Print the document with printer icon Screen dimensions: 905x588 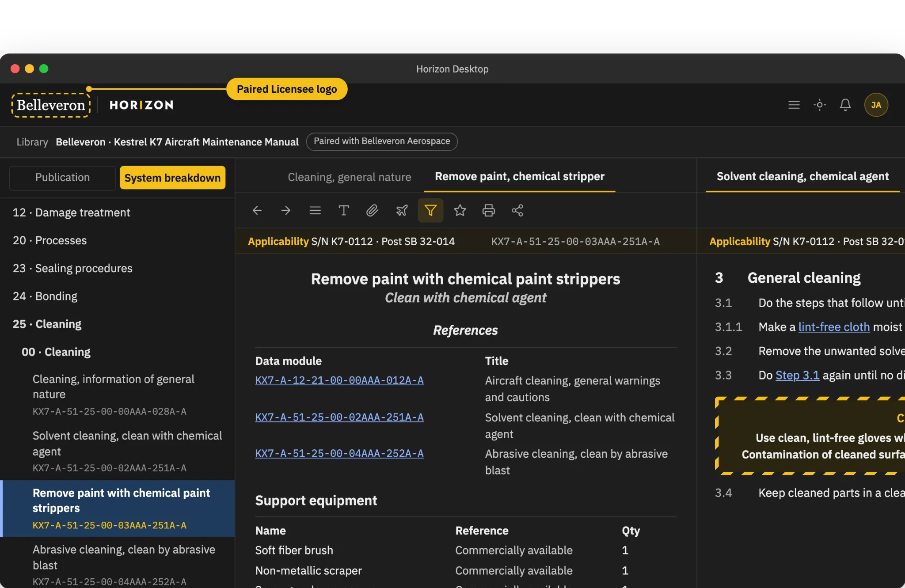tap(489, 211)
